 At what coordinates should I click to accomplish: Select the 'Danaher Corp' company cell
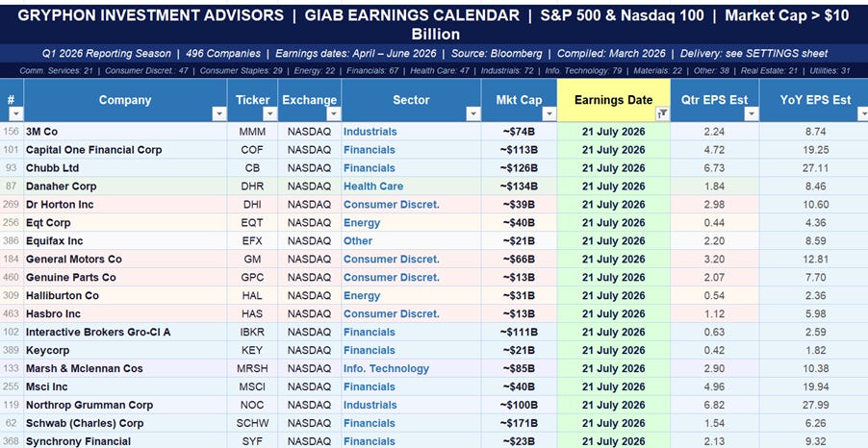125,187
